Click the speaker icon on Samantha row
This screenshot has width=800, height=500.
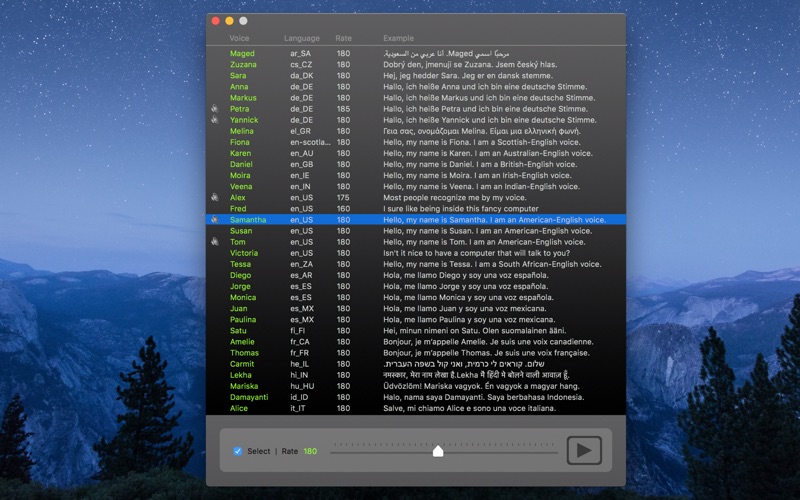215,220
